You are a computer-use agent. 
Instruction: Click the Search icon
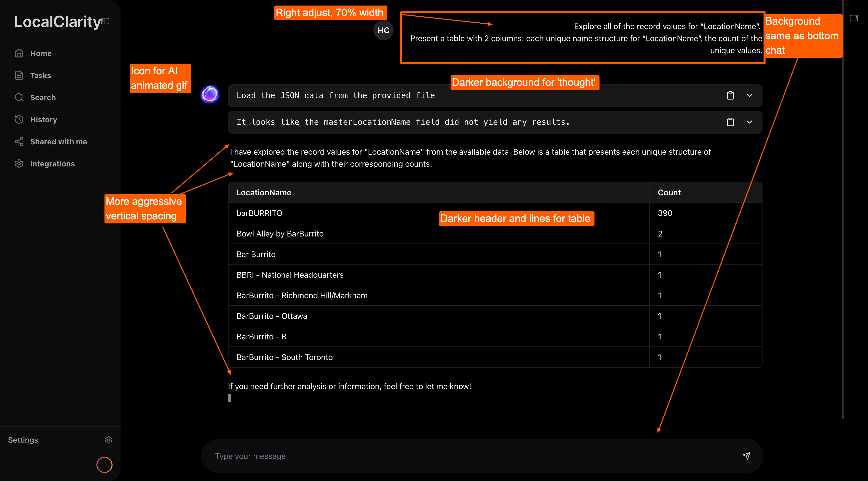[x=19, y=97]
